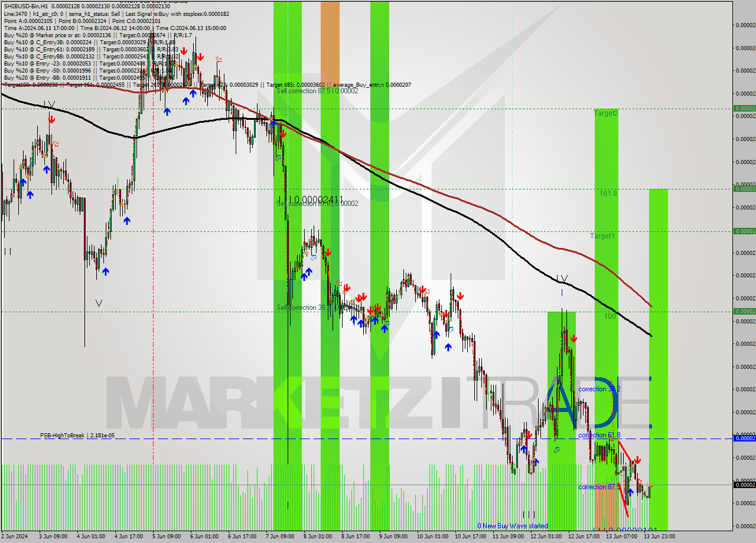Click the '6 Jun 01:00' time axis label

click(x=204, y=537)
